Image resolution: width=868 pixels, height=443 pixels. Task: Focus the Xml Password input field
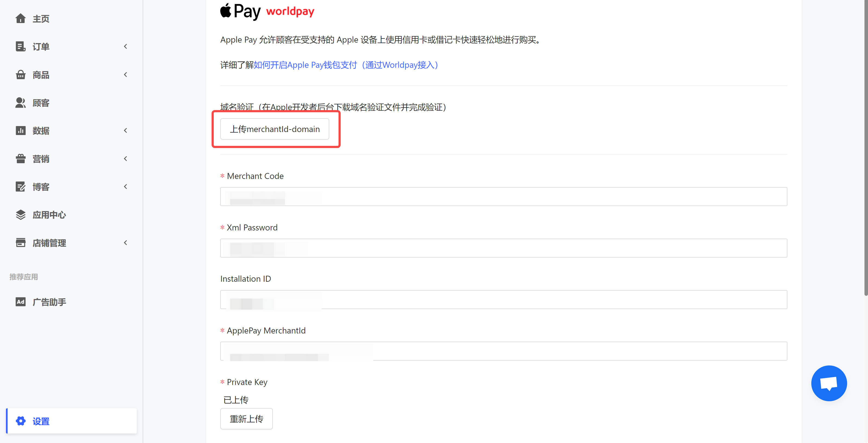(x=503, y=248)
